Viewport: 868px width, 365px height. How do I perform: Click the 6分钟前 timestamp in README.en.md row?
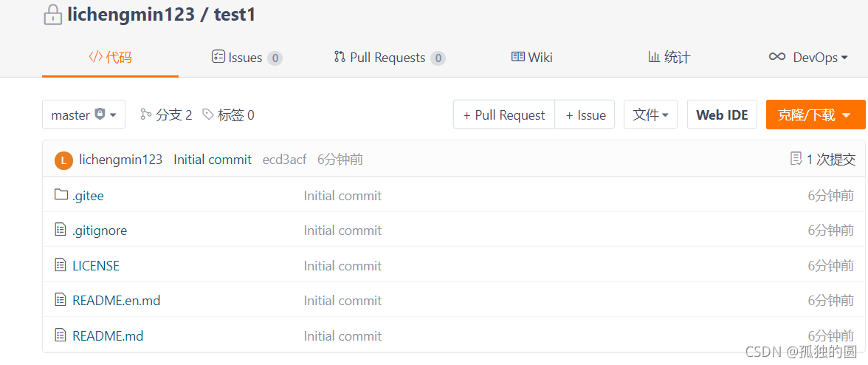(x=830, y=301)
